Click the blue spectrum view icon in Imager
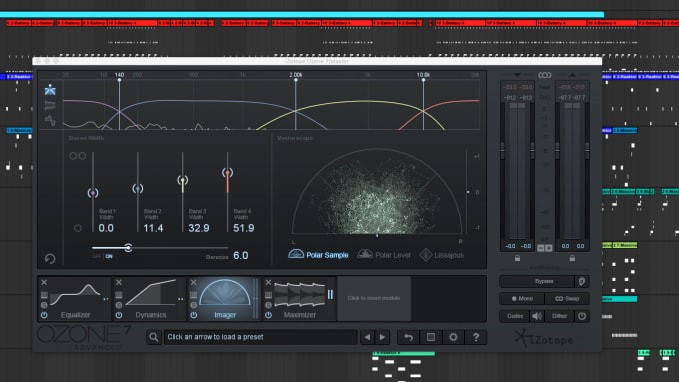 pyautogui.click(x=50, y=90)
